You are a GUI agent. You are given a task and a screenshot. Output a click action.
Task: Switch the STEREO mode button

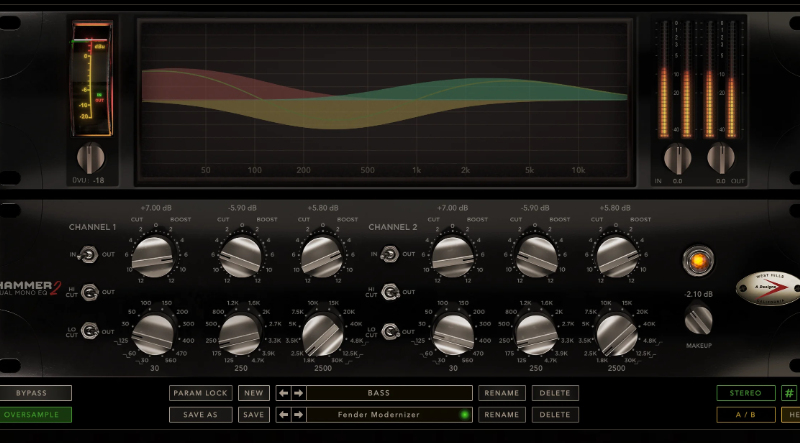coord(746,393)
